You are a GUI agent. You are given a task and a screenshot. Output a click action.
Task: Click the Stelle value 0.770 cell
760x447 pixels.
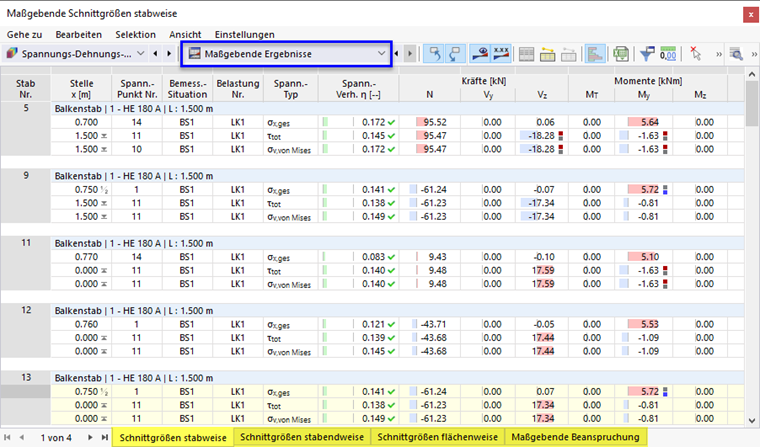(81, 257)
